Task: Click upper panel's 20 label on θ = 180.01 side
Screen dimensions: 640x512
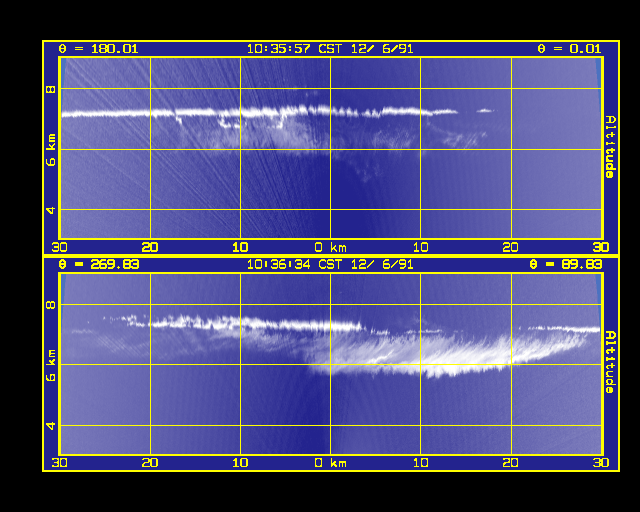Action: pyautogui.click(x=150, y=247)
